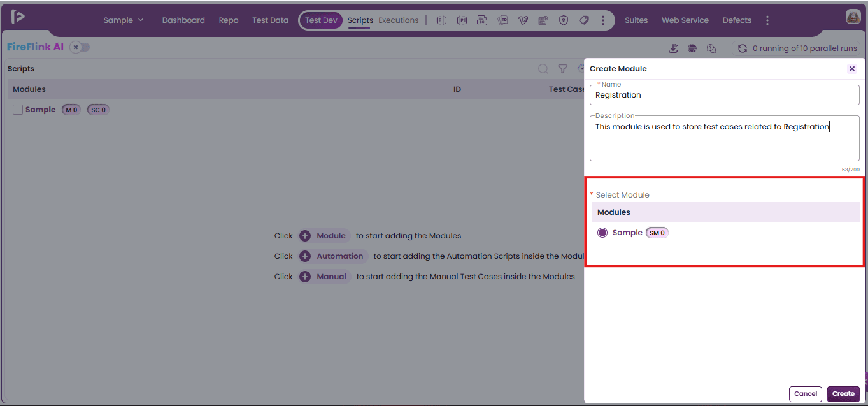Open the Defects menu
This screenshot has height=406, width=868.
737,20
